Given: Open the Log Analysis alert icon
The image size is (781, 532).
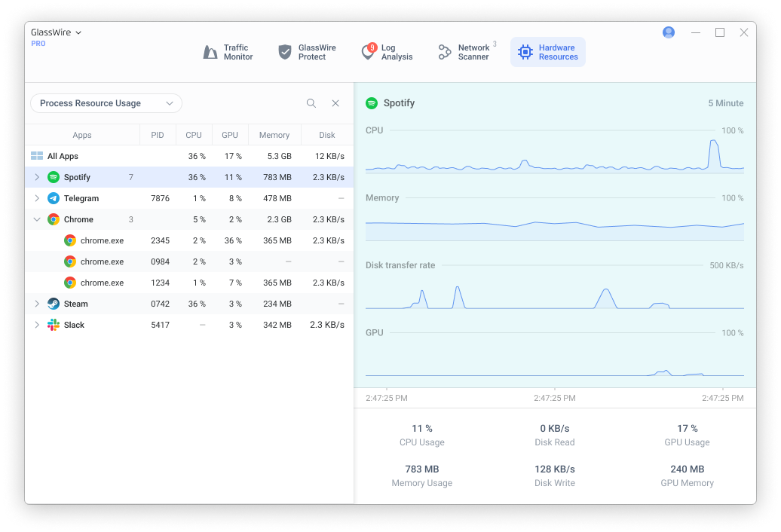Looking at the screenshot, I should pos(369,52).
